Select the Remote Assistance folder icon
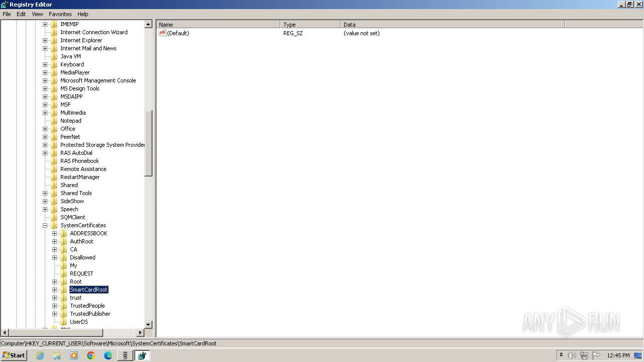This screenshot has height=362, width=644. 54,169
